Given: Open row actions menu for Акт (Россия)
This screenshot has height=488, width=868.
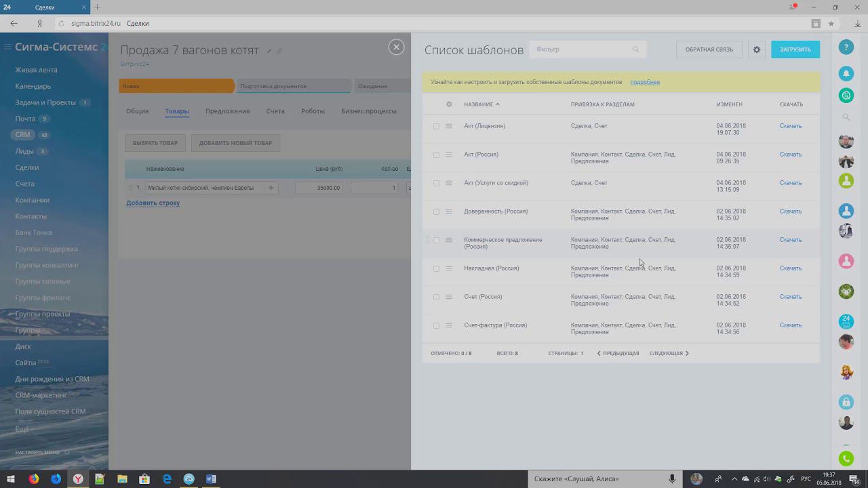Looking at the screenshot, I should tap(449, 155).
